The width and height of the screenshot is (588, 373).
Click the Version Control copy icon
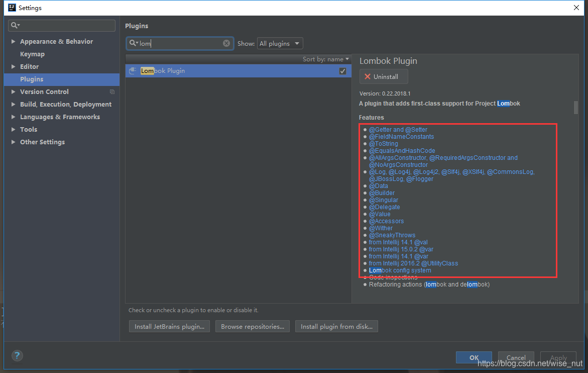click(x=112, y=91)
